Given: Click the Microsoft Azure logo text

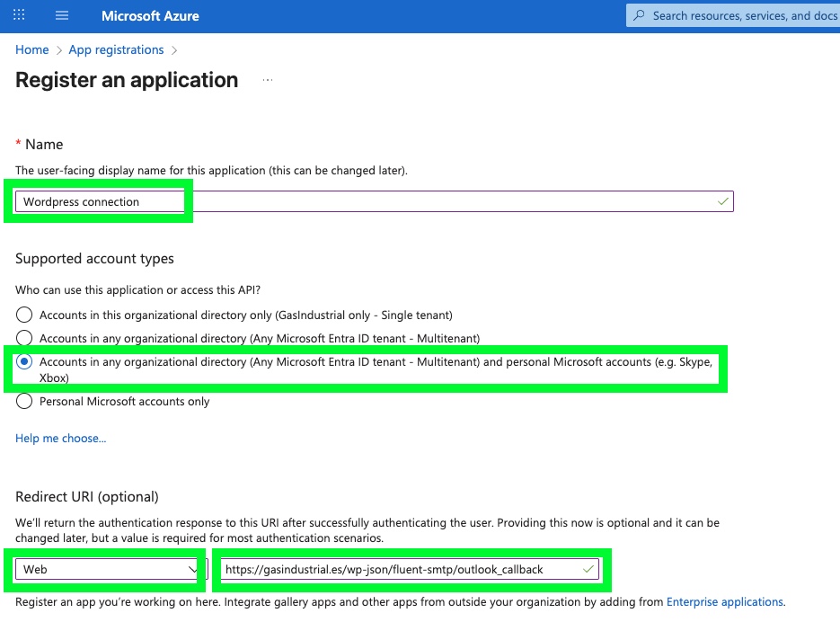Looking at the screenshot, I should [x=150, y=16].
